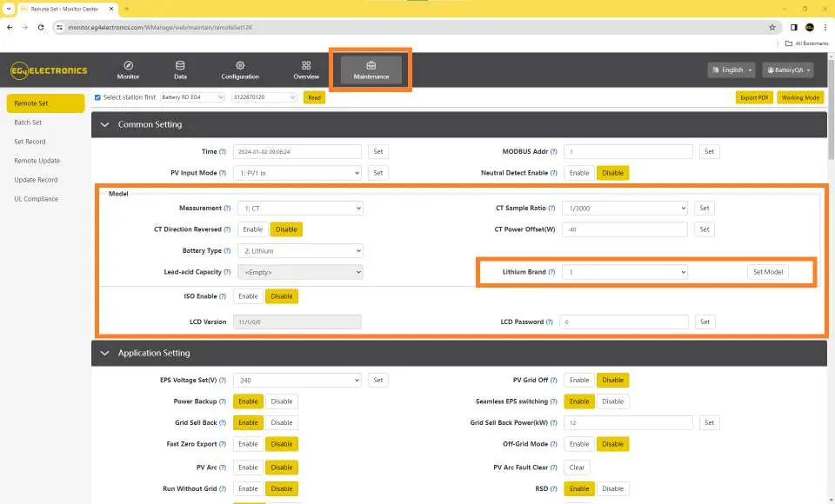This screenshot has width=835, height=504.
Task: Open CT Sample Ratio dropdown
Action: pos(625,208)
